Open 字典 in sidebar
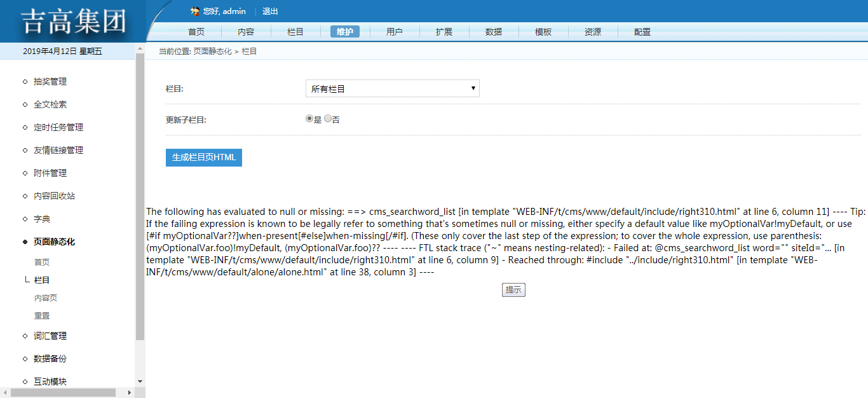 (42, 219)
